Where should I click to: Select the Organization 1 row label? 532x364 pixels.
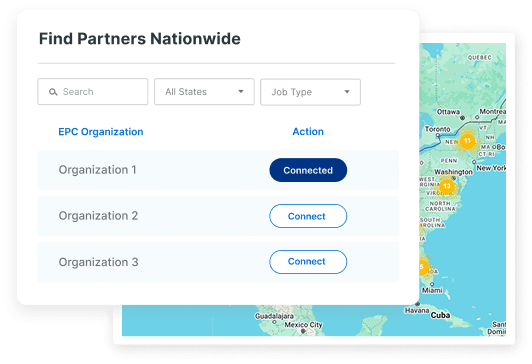[x=97, y=170]
